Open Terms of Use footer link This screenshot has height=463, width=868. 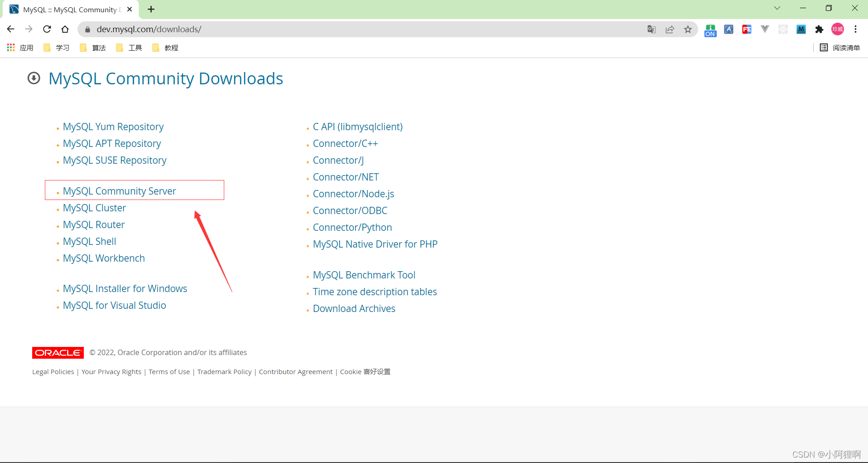(169, 372)
